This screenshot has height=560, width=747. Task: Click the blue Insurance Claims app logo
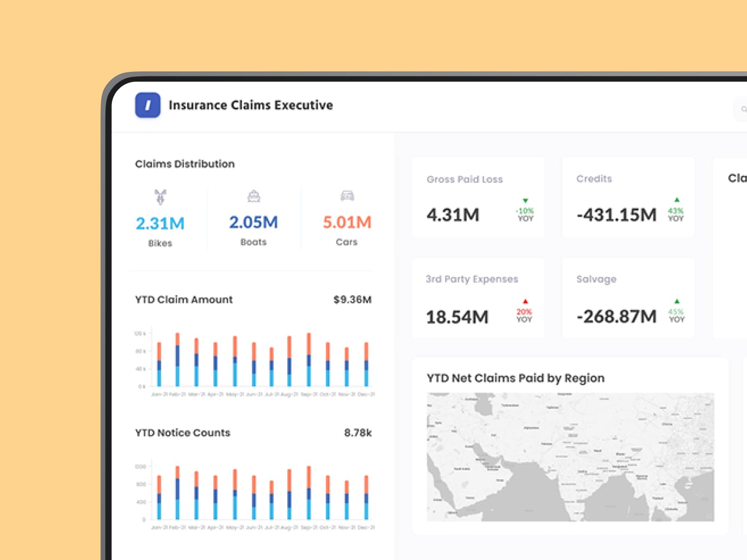point(148,105)
